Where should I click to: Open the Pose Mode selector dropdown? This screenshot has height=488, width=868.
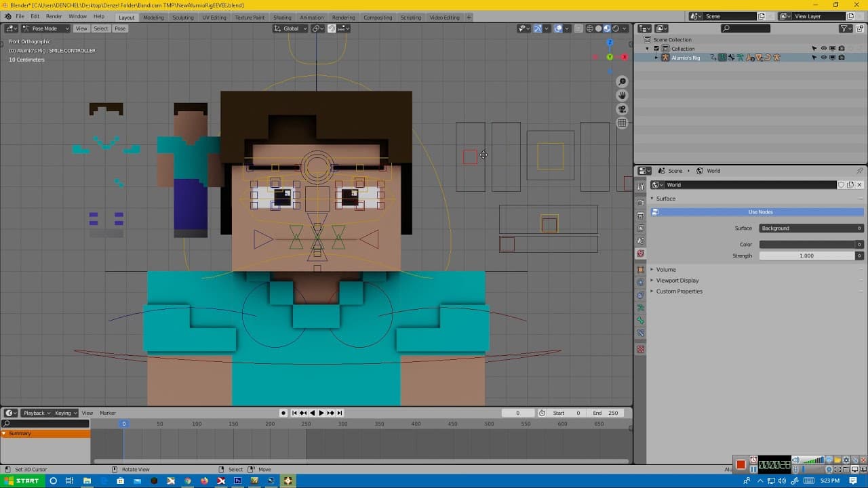(45, 28)
